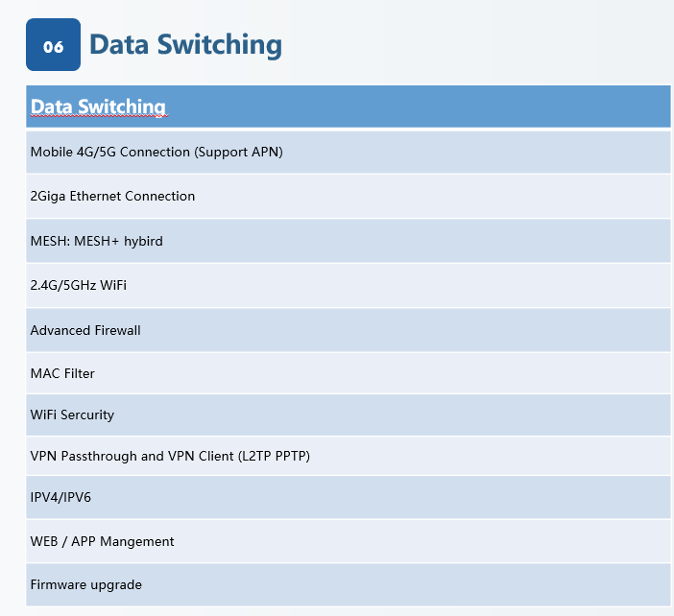Click the blue 06 number badge

(x=53, y=45)
